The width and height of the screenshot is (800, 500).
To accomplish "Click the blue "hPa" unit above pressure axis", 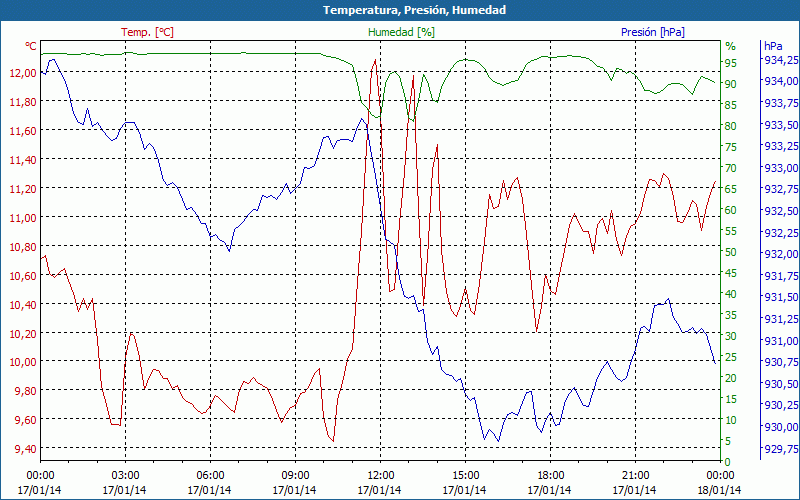I will coord(773,46).
